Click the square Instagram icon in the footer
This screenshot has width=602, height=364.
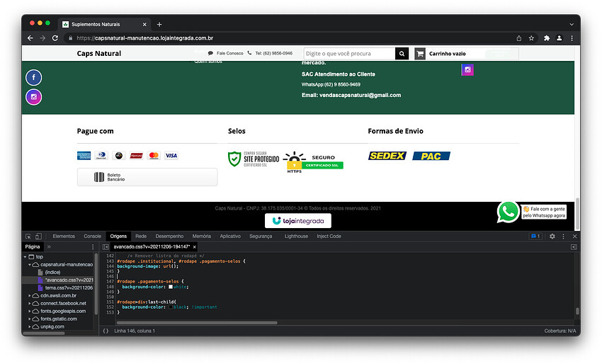pos(467,69)
